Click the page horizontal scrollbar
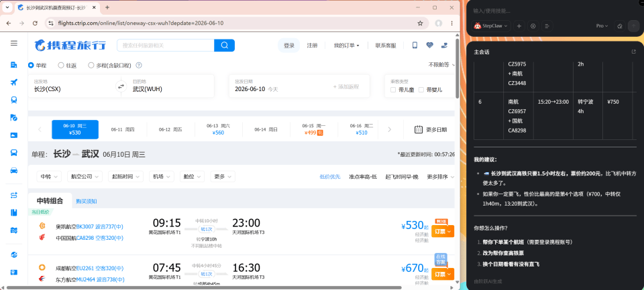This screenshot has width=644, height=290. coord(204,287)
